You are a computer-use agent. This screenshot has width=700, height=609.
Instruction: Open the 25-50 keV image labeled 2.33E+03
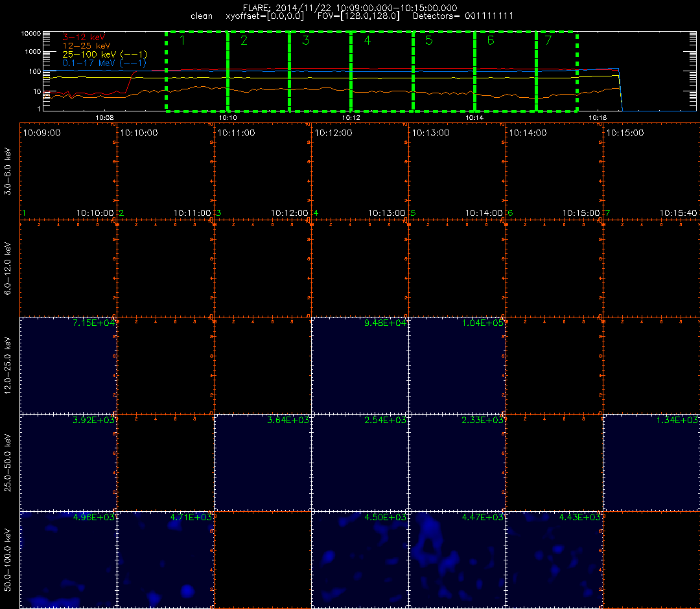(457, 463)
